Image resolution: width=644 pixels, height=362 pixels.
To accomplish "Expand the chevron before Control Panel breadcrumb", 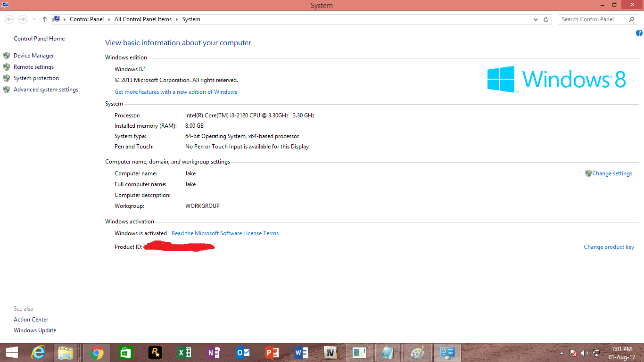I will click(65, 19).
